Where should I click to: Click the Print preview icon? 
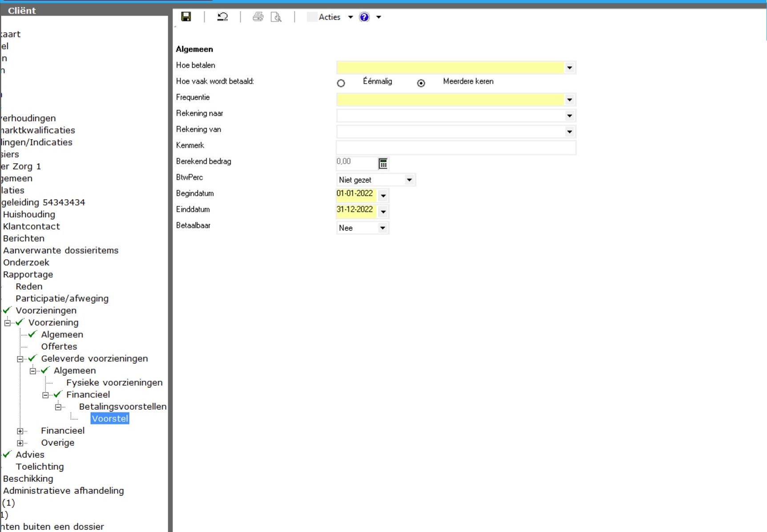276,17
